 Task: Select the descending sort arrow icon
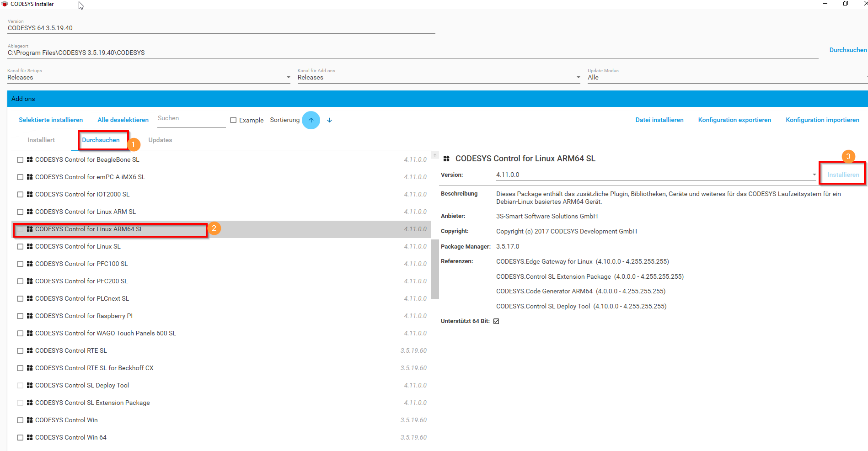[x=329, y=120]
